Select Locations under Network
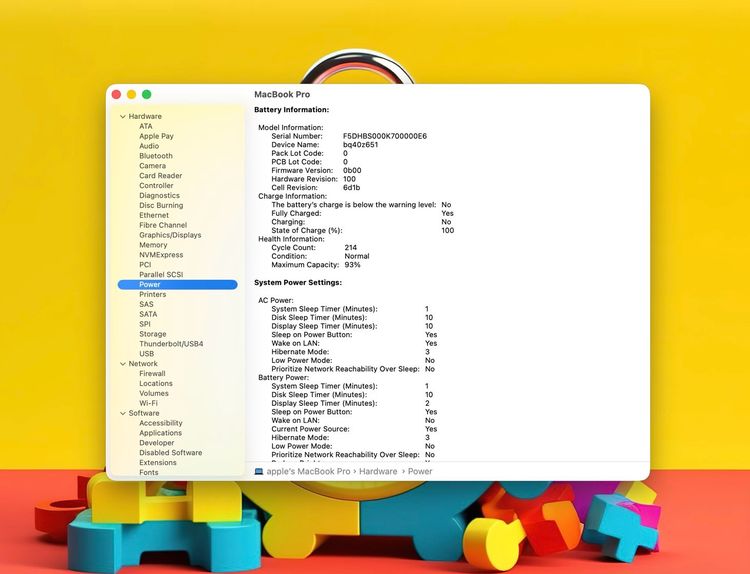This screenshot has width=750, height=574. click(156, 384)
